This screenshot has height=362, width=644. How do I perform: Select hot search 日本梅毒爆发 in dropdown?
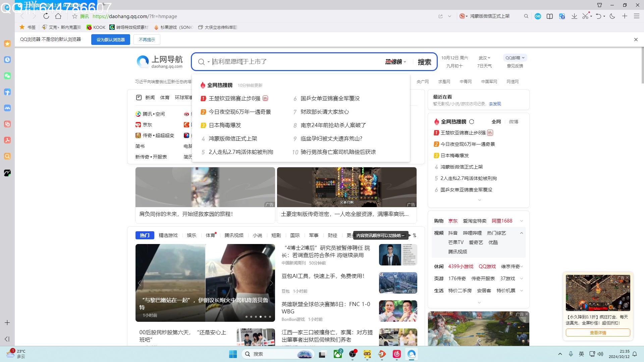(225, 125)
